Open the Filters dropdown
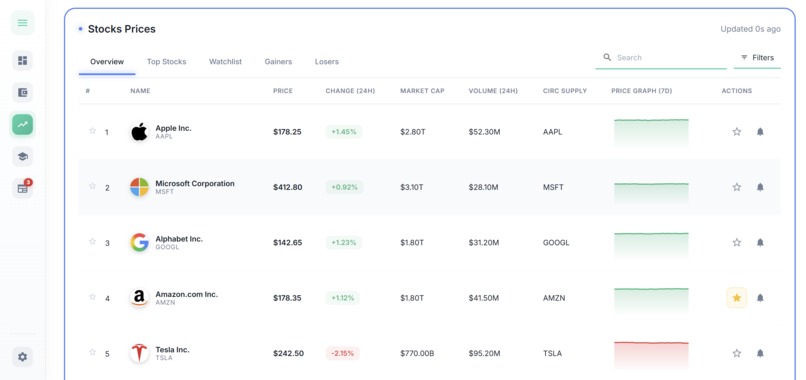 (x=757, y=58)
